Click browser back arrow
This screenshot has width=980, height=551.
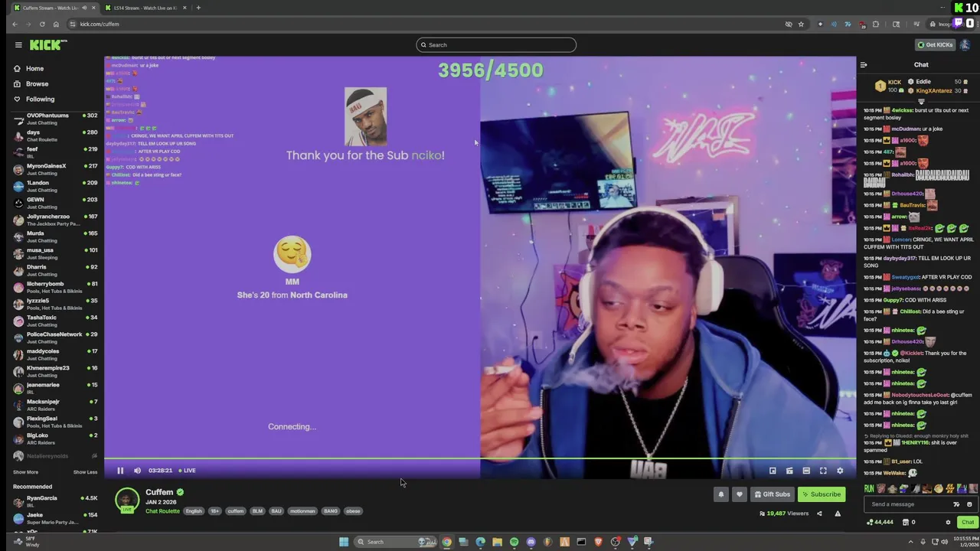point(15,24)
